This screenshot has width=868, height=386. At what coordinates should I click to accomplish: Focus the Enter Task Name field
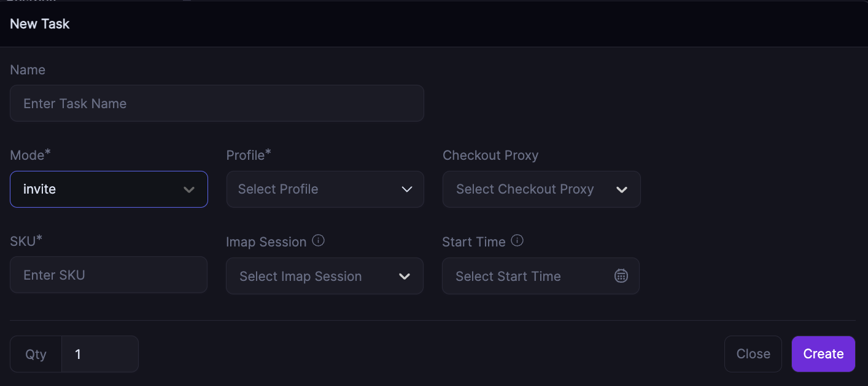[217, 103]
